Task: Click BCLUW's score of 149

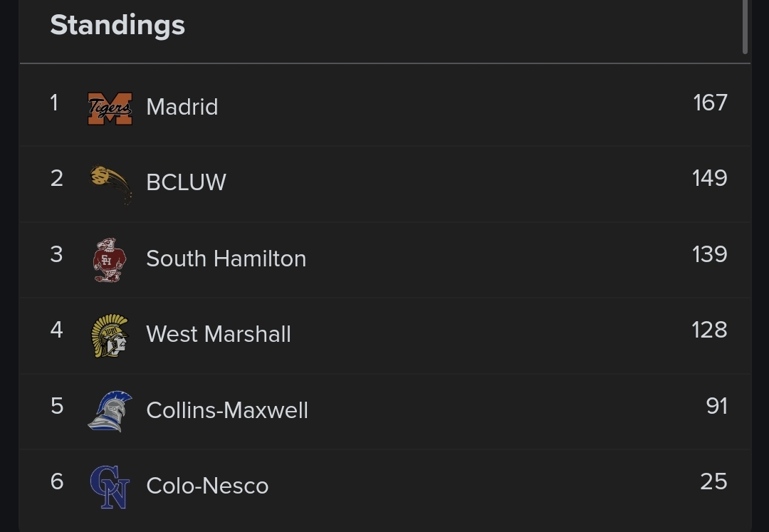Action: coord(709,179)
